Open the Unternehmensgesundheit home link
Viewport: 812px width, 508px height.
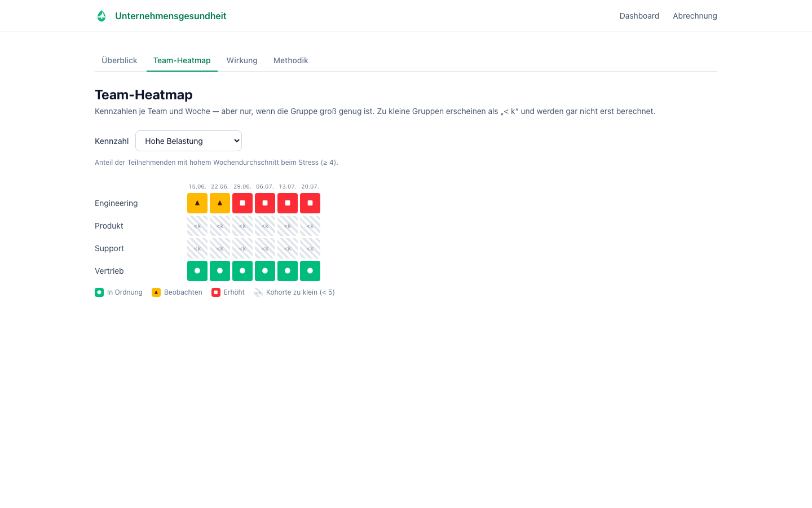coord(161,16)
